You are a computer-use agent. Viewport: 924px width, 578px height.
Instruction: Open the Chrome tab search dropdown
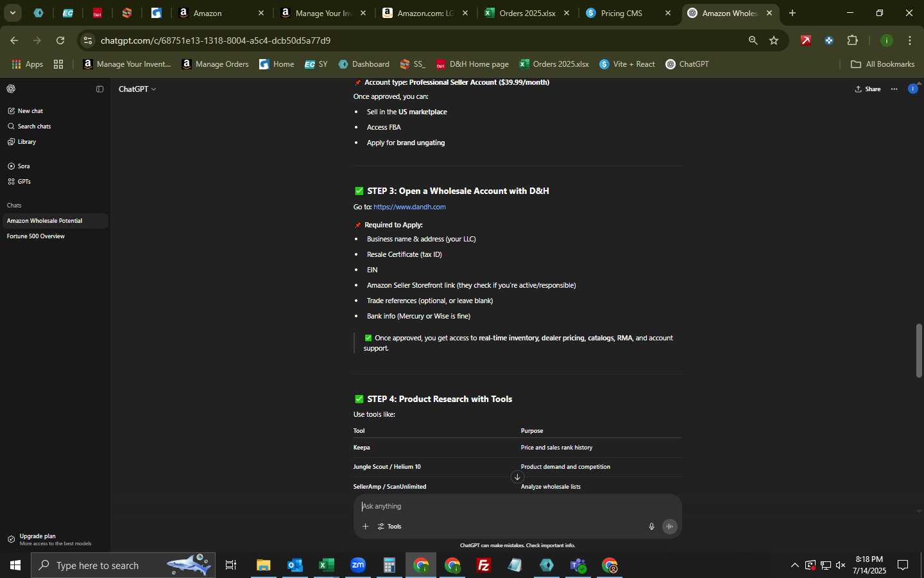pyautogui.click(x=13, y=13)
